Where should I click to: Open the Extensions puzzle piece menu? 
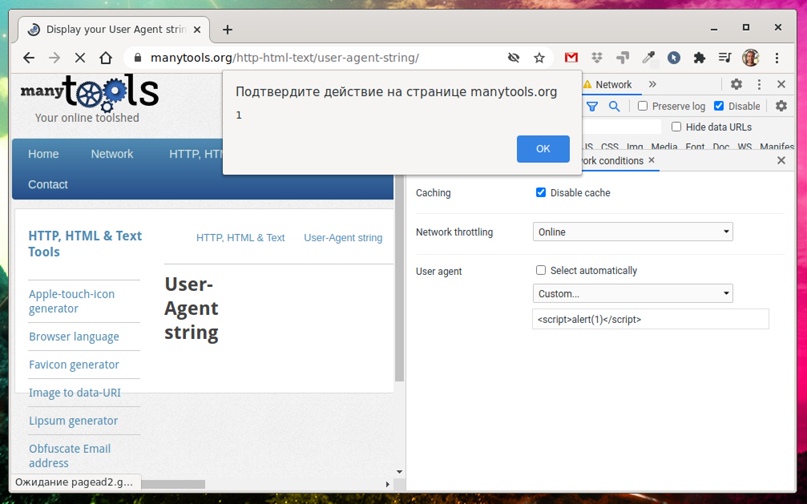coord(700,58)
